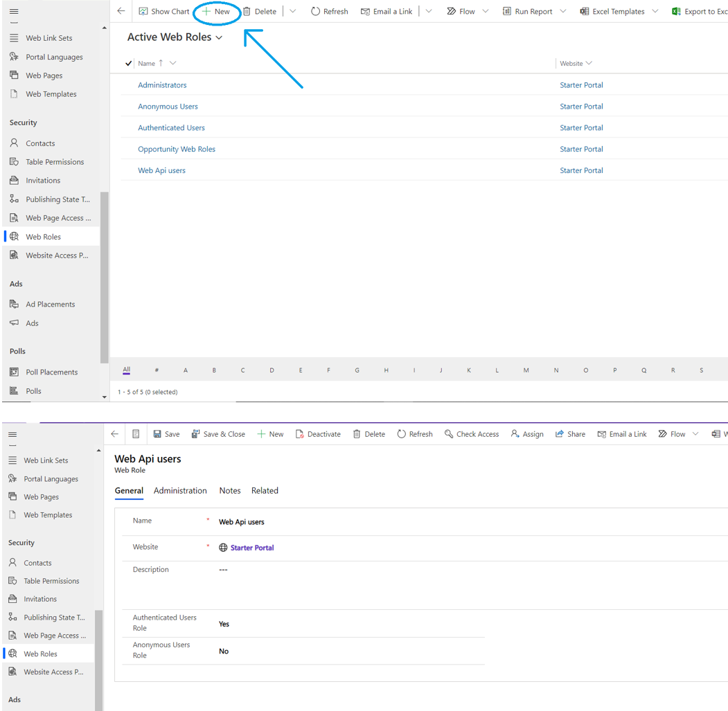Click Deactivate for the Web Api users role
The height and width of the screenshot is (711, 728).
(318, 434)
